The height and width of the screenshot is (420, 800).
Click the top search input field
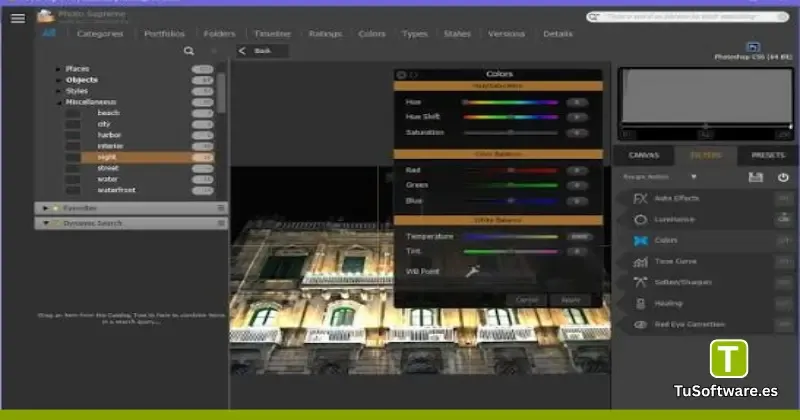pos(687,17)
